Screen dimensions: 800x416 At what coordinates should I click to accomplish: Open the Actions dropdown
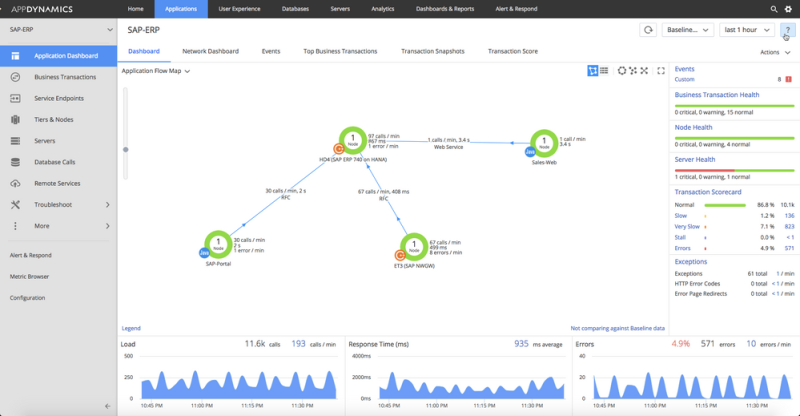[x=775, y=52]
